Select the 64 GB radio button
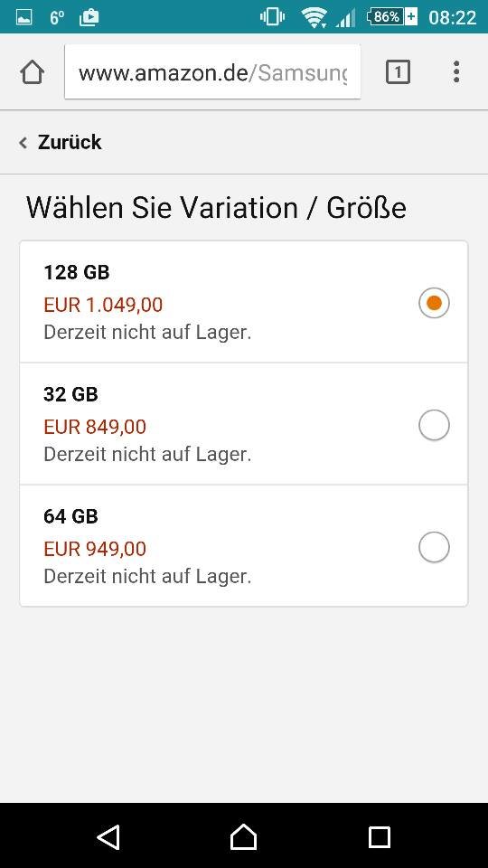 [x=434, y=547]
